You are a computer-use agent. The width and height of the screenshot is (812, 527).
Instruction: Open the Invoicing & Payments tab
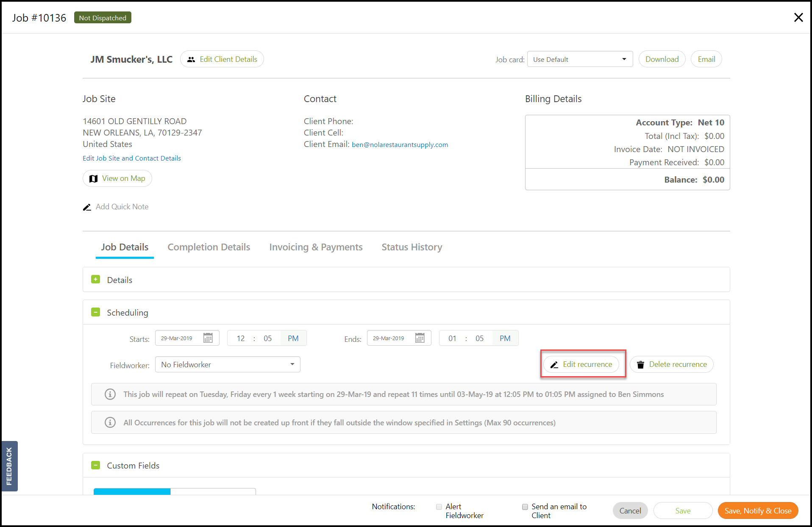[316, 247]
